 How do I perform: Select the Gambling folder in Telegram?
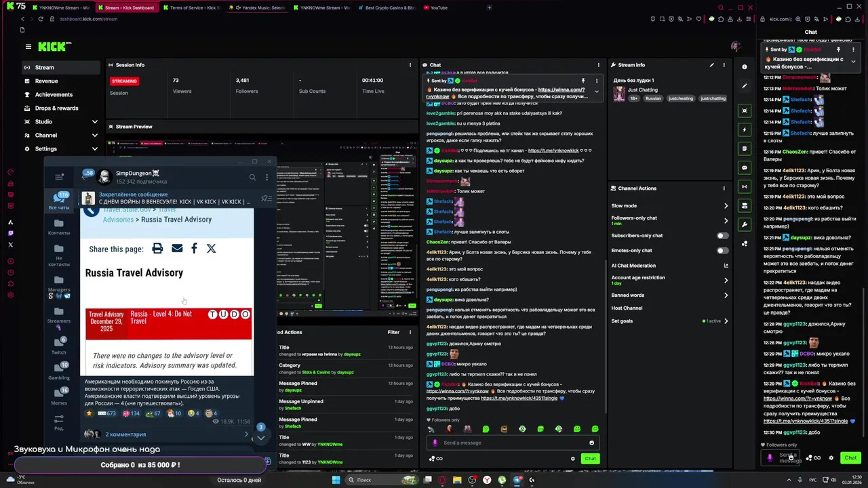click(x=59, y=370)
